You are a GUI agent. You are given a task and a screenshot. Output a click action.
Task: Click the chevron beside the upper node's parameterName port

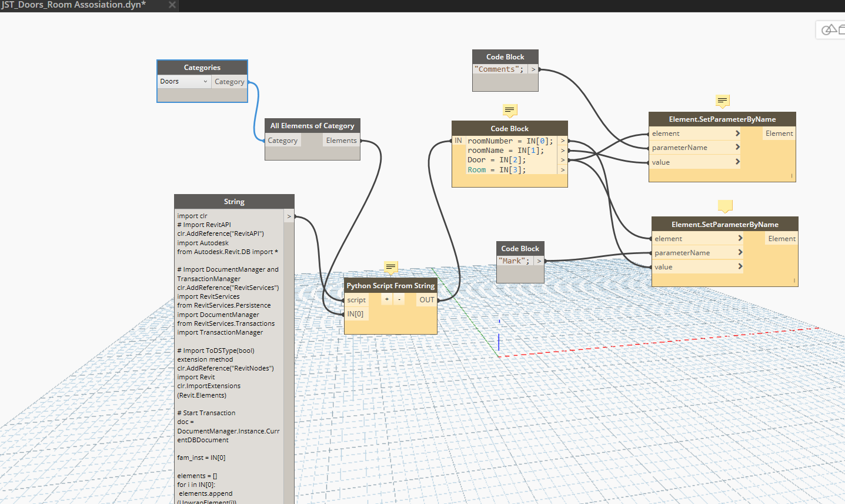[737, 147]
